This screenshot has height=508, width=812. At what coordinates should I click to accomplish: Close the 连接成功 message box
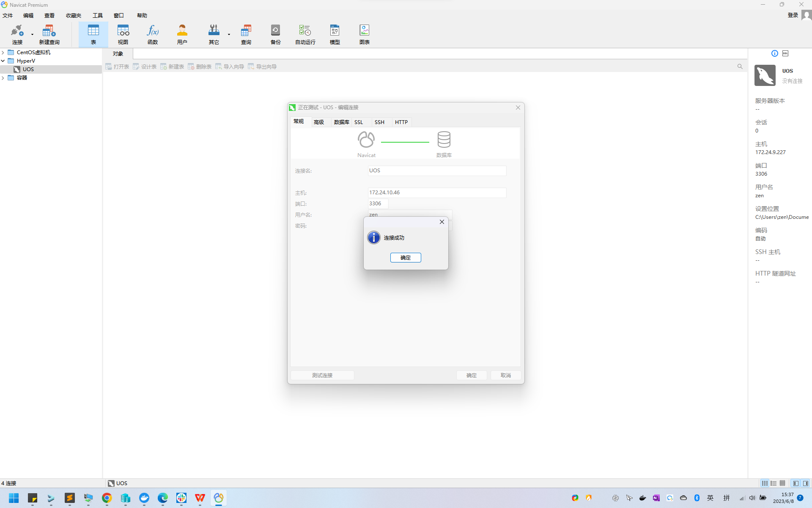tap(442, 222)
